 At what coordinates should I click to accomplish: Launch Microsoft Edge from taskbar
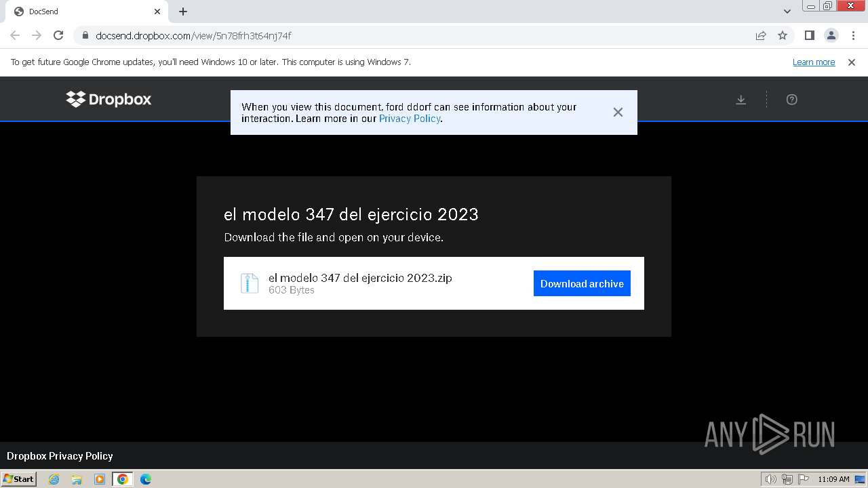coord(146,479)
